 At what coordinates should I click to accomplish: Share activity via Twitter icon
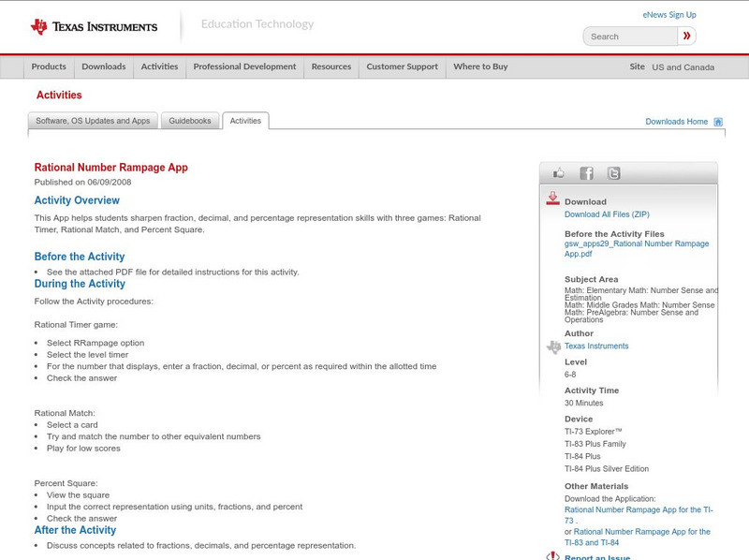tap(613, 173)
